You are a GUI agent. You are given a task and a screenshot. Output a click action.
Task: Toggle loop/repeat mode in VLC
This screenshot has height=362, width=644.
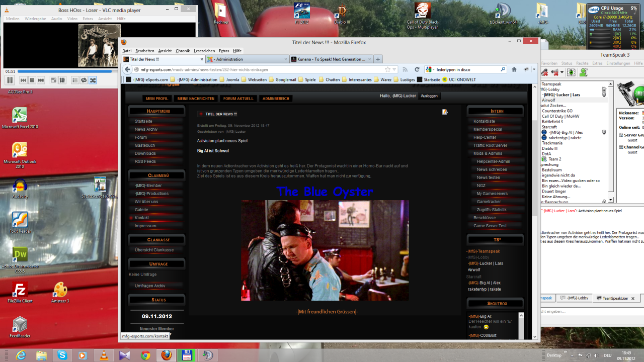(x=84, y=80)
